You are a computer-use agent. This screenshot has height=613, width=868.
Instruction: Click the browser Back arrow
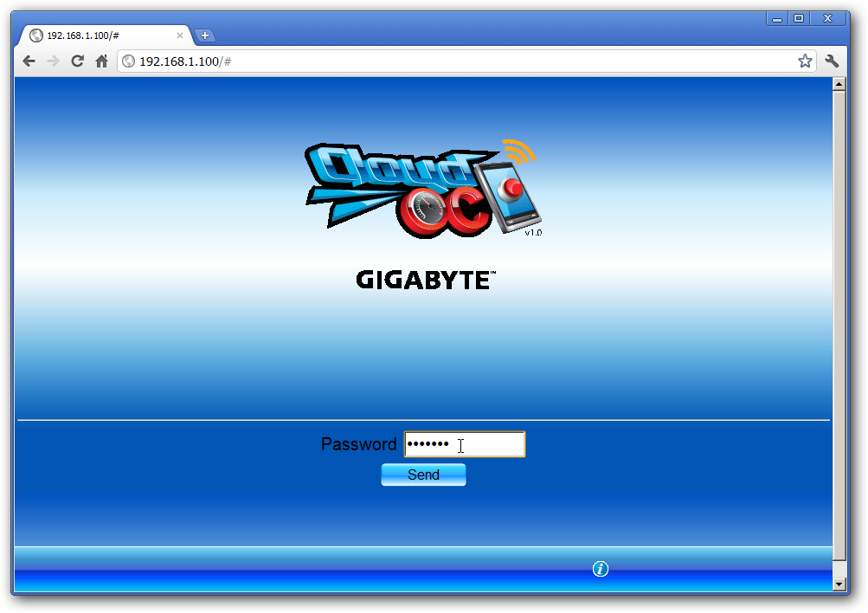coord(29,61)
